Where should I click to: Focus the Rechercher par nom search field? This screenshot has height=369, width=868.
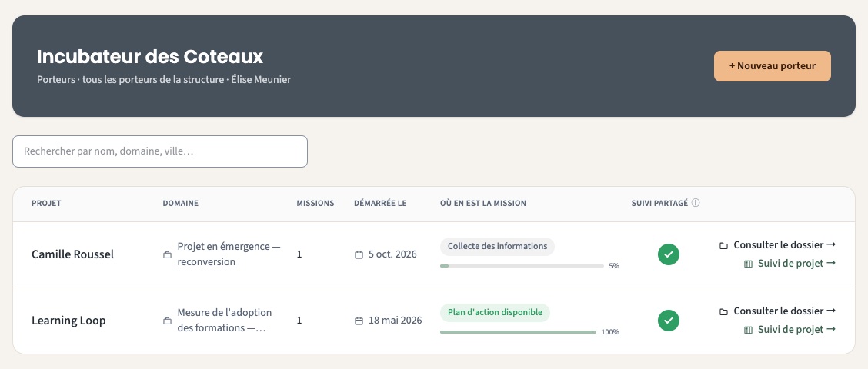pos(160,151)
